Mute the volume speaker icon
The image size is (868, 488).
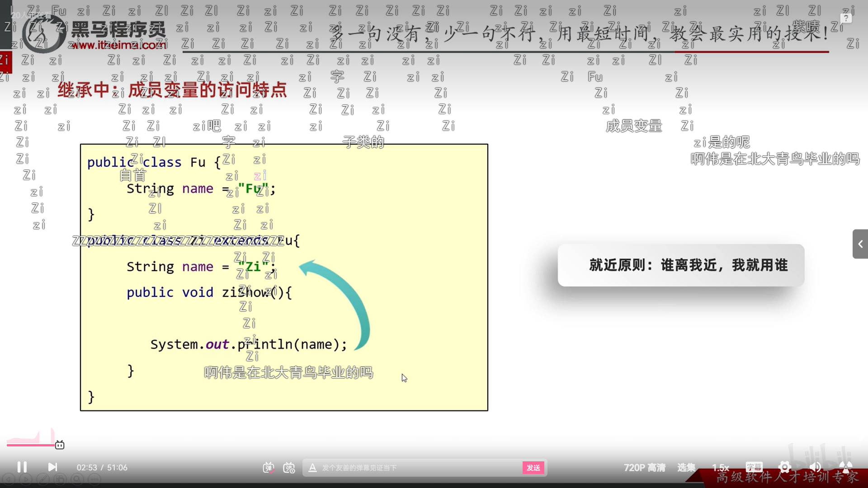tap(815, 467)
